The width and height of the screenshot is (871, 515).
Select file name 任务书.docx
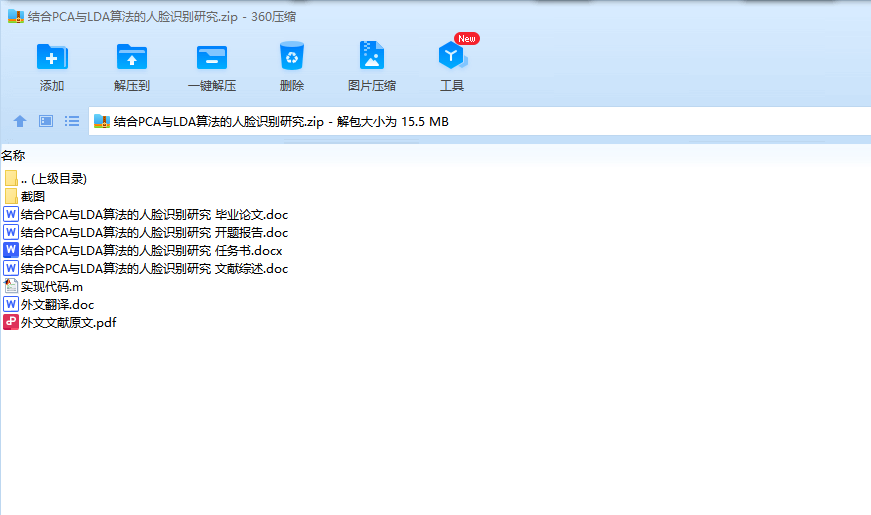coord(152,251)
